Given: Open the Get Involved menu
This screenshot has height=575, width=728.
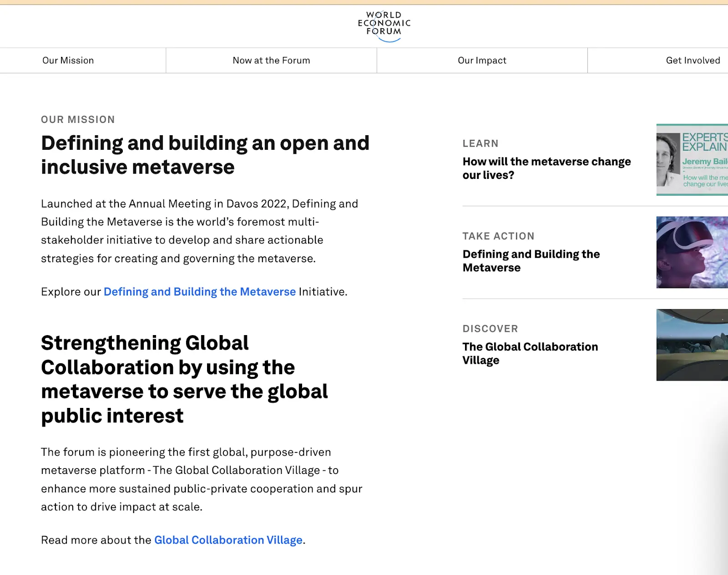Looking at the screenshot, I should pos(693,61).
